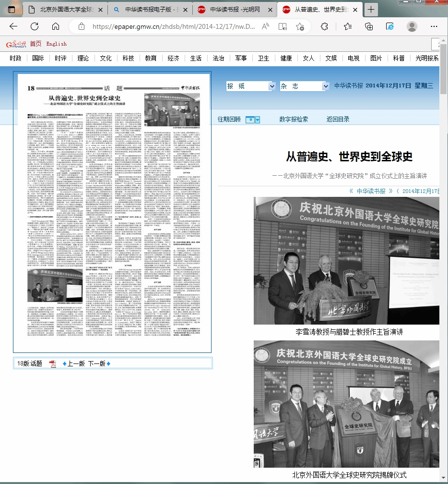Refresh the page with the reload icon
Screen dimensions: 448x484
pyautogui.click(x=35, y=27)
